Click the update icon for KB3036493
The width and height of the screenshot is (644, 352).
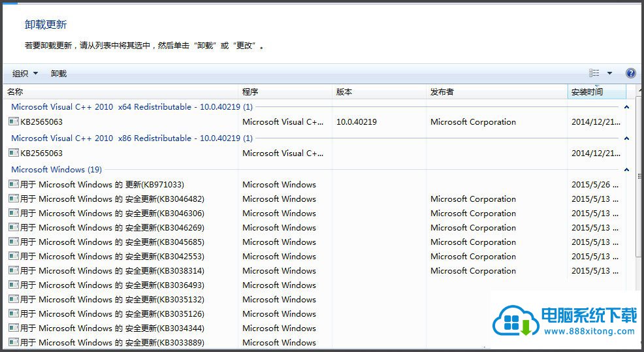(14, 285)
